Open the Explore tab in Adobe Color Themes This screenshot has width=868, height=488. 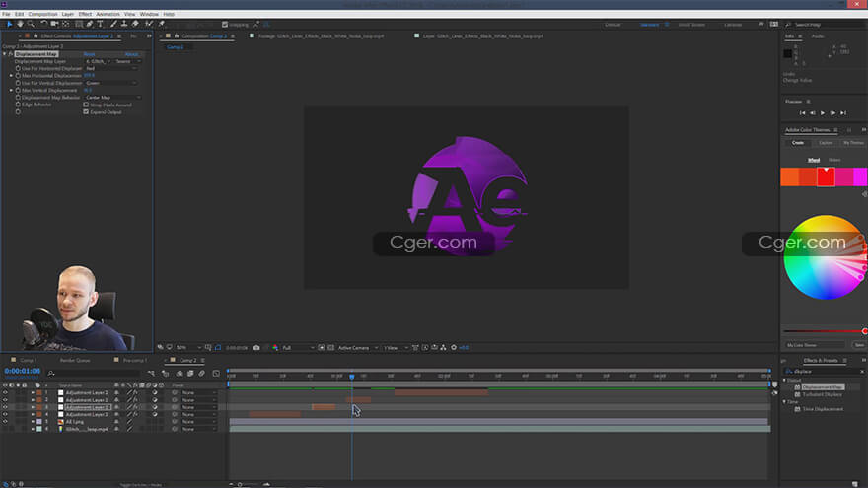click(826, 143)
